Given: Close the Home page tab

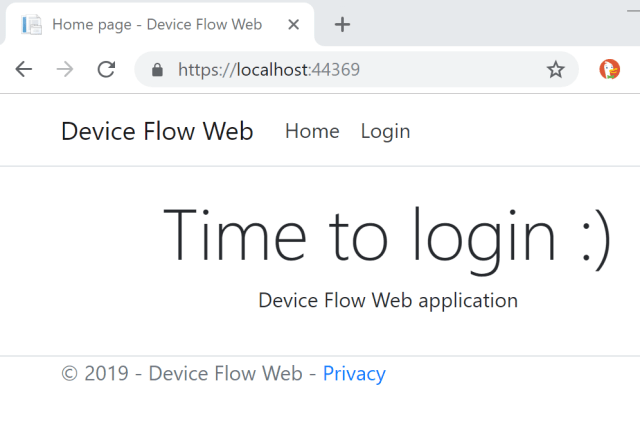Looking at the screenshot, I should coord(293,24).
